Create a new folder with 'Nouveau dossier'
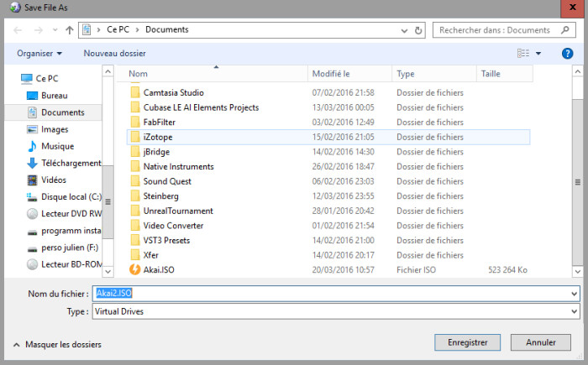588x365 pixels. click(x=114, y=54)
